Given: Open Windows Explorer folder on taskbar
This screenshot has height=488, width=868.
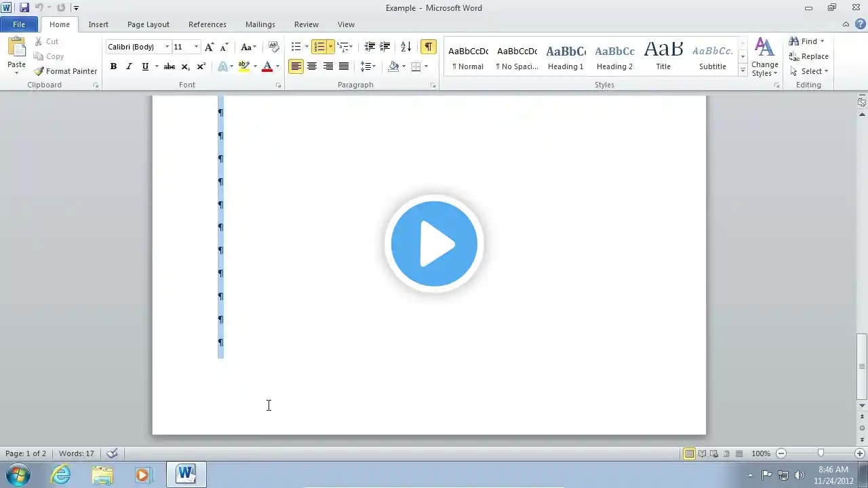Looking at the screenshot, I should [x=102, y=474].
